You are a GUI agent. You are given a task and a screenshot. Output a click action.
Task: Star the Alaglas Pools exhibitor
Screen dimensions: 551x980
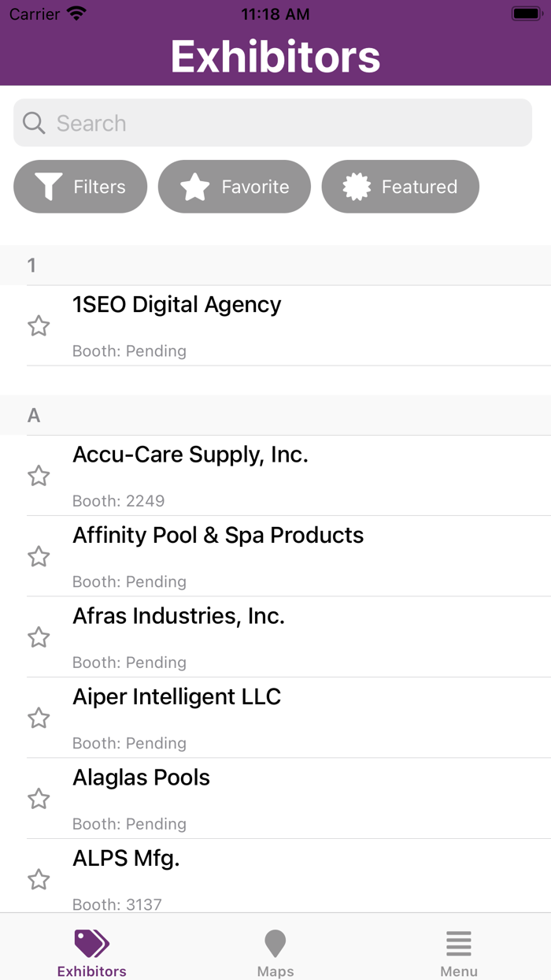[x=39, y=799]
